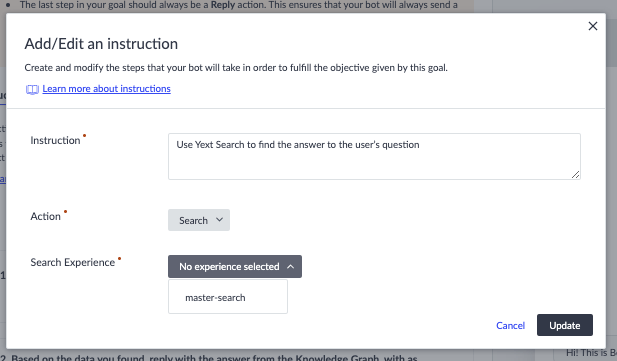Viewport: 617px width, 361px height.
Task: Open Learn more about instructions link
Action: [x=106, y=89]
